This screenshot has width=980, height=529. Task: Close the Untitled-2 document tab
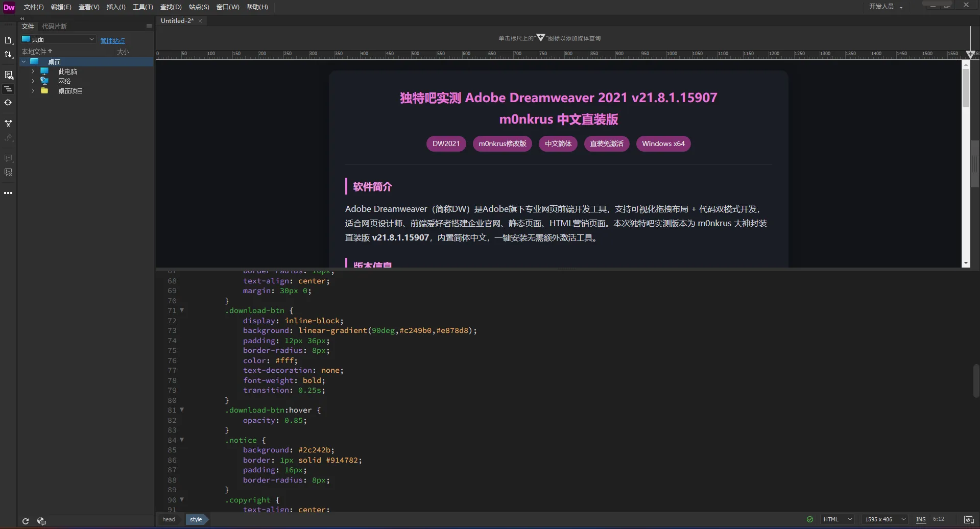pos(200,21)
